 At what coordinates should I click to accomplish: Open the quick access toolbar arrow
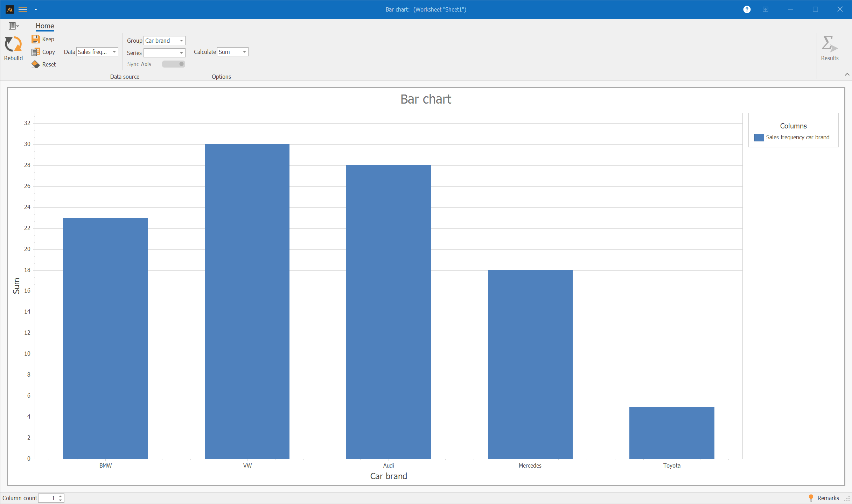[x=36, y=9]
